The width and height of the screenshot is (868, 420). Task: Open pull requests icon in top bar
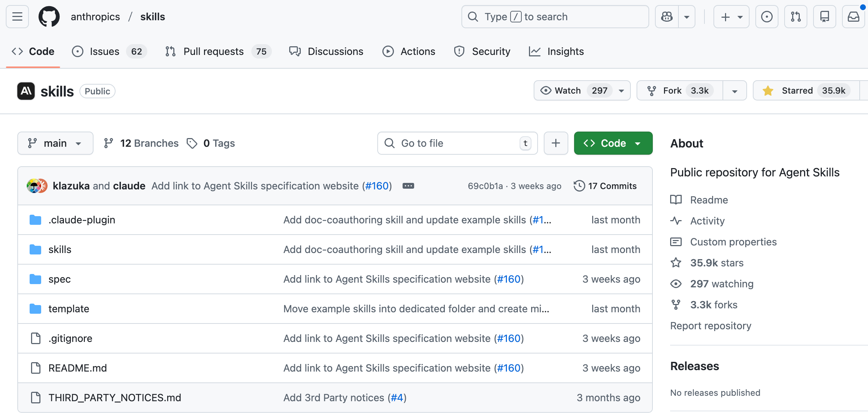(x=795, y=17)
